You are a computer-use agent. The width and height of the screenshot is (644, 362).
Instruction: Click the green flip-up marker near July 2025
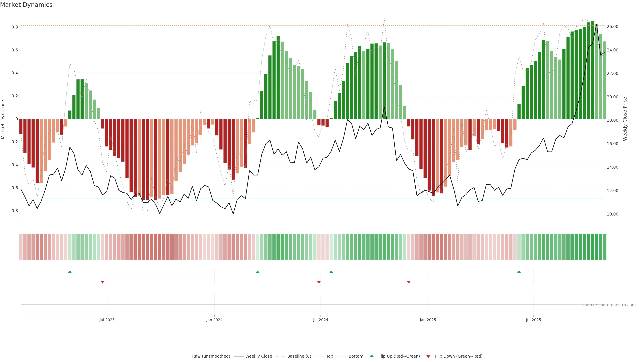pos(519,272)
